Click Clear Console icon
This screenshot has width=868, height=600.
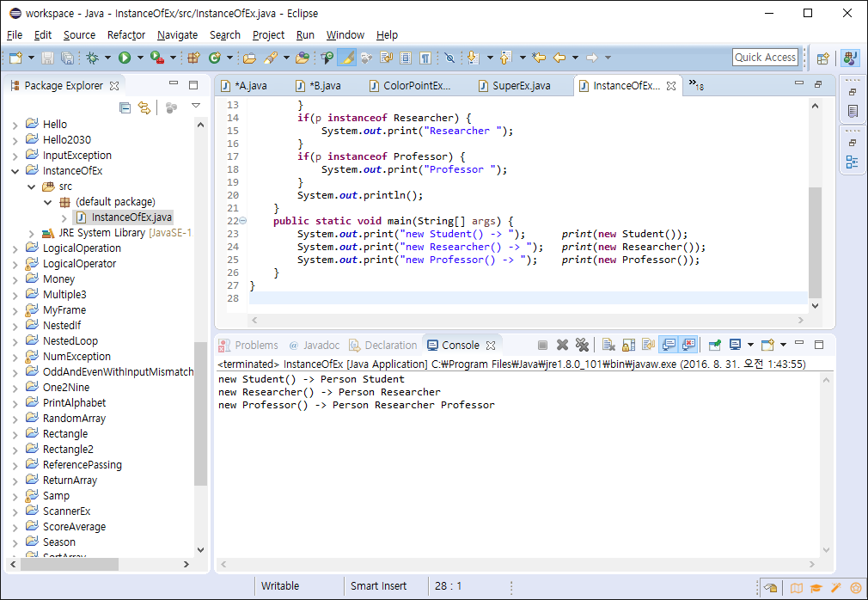pyautogui.click(x=608, y=346)
